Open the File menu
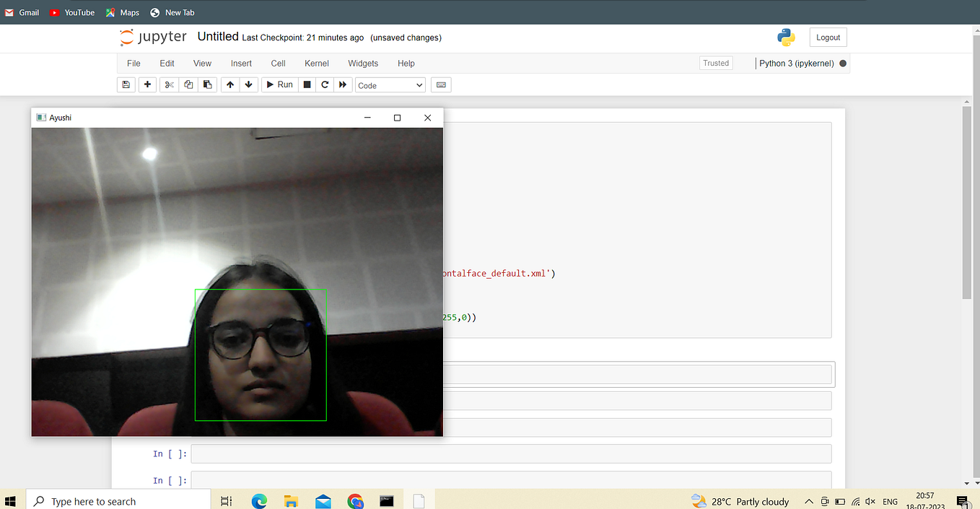This screenshot has width=980, height=509. coord(134,63)
